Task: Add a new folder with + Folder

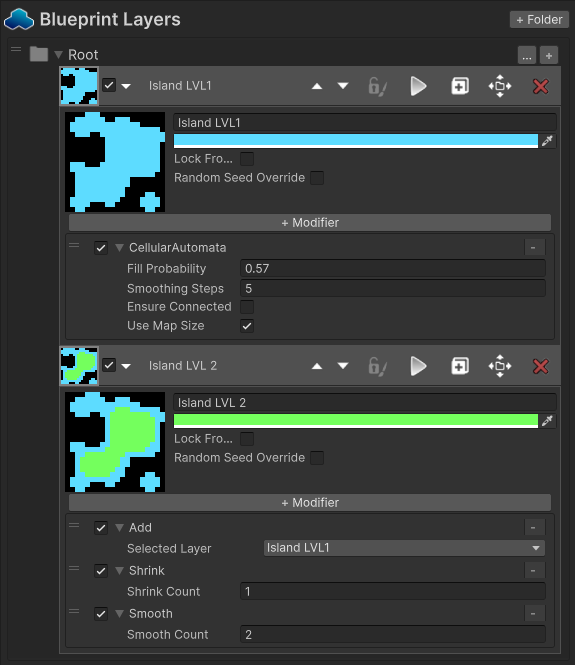Action: click(x=539, y=20)
